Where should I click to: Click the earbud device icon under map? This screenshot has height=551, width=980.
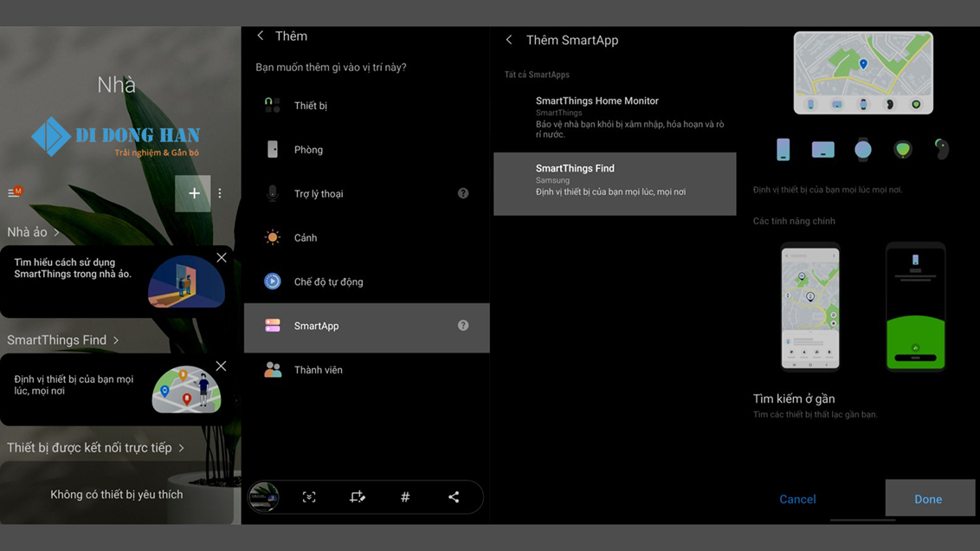tap(942, 149)
